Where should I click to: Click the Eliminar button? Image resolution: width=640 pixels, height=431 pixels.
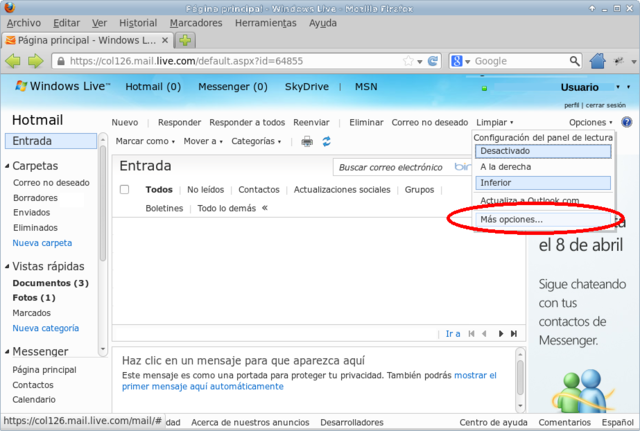point(366,122)
